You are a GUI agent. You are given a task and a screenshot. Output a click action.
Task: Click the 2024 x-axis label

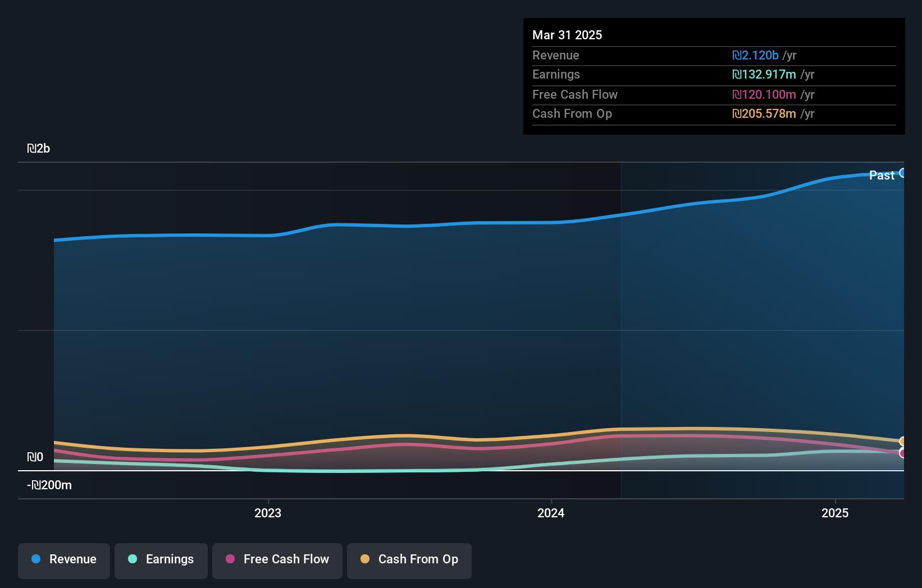(551, 513)
